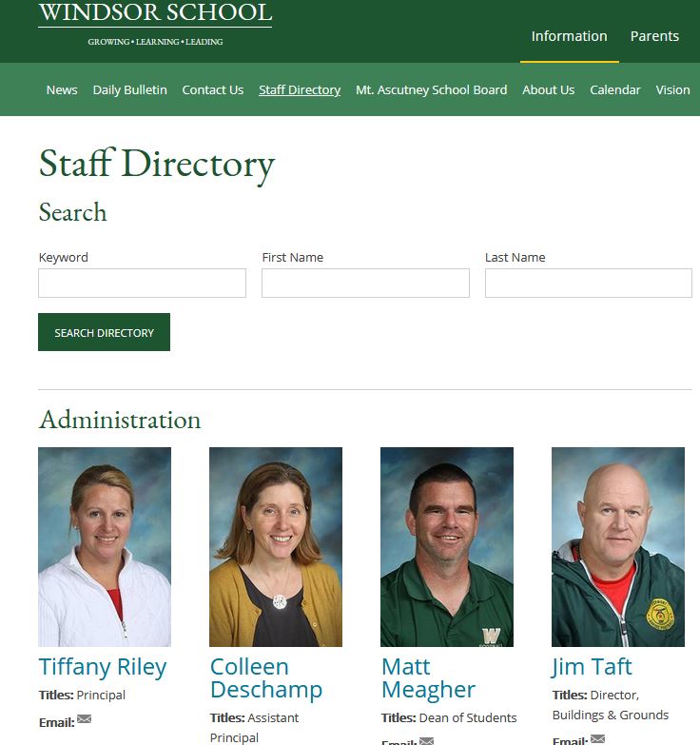Click the 'Principal' title text
This screenshot has height=745, width=700.
101,696
